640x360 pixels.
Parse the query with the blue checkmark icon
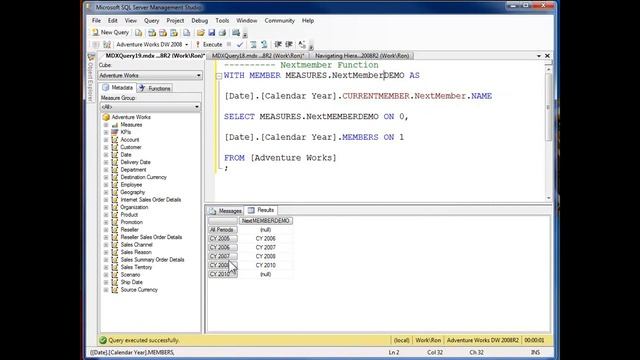(x=240, y=44)
